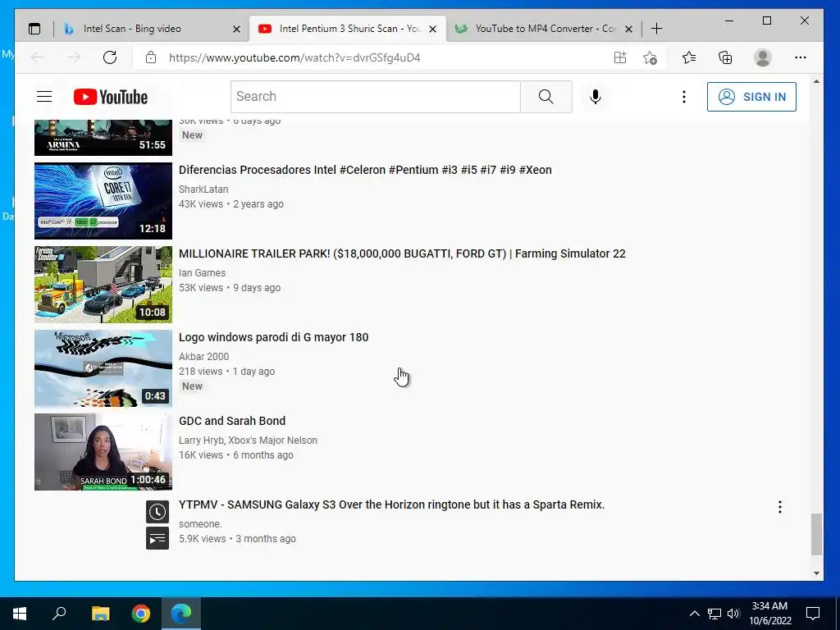Open the ARMINA video thumbnail
Screen dimensions: 840x630
pos(103,138)
